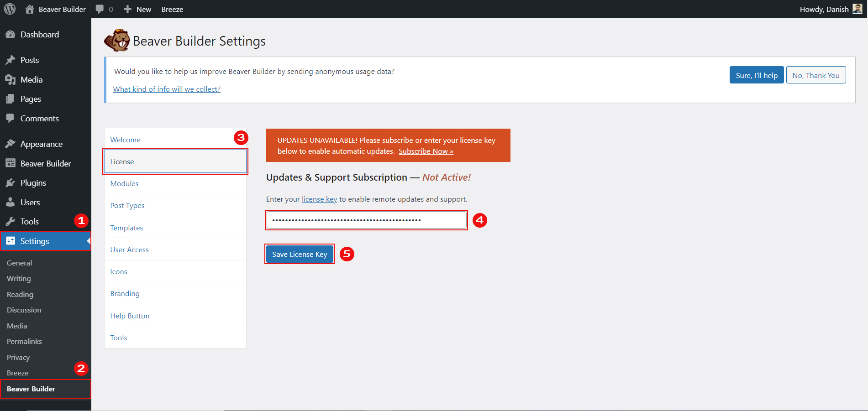Click the plus New icon in admin bar
The image size is (868, 411).
128,9
